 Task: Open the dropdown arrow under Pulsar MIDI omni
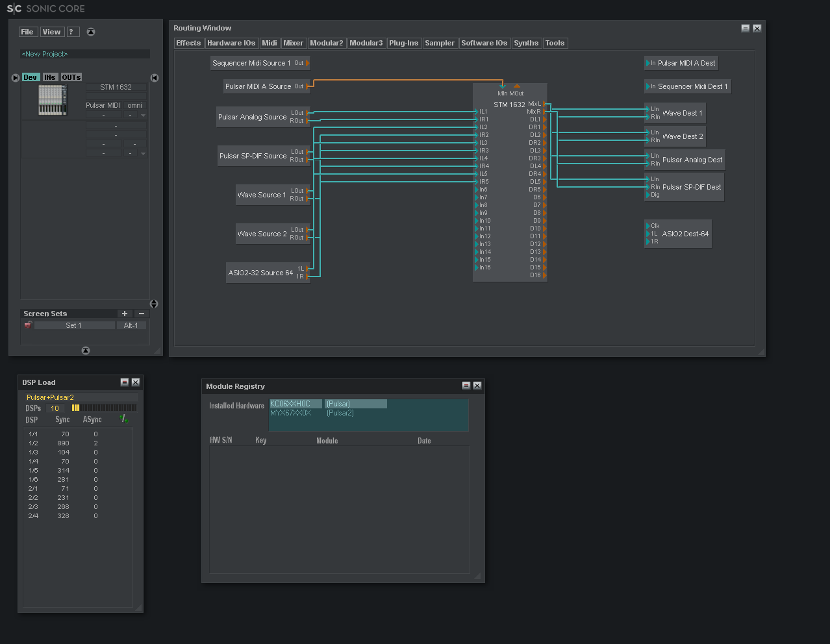(143, 116)
